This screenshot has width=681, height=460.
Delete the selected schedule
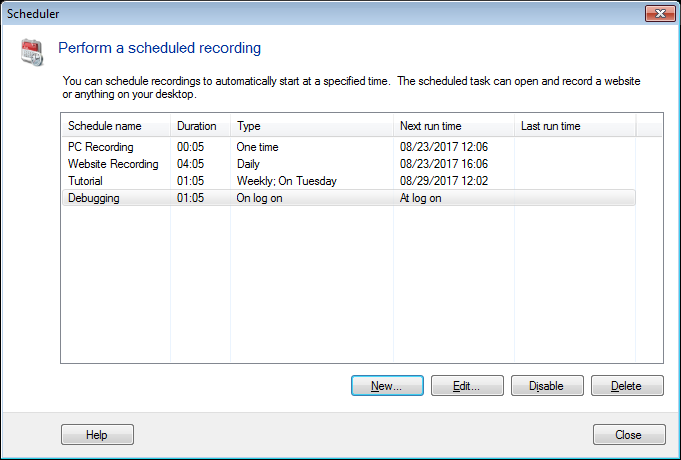click(x=628, y=386)
